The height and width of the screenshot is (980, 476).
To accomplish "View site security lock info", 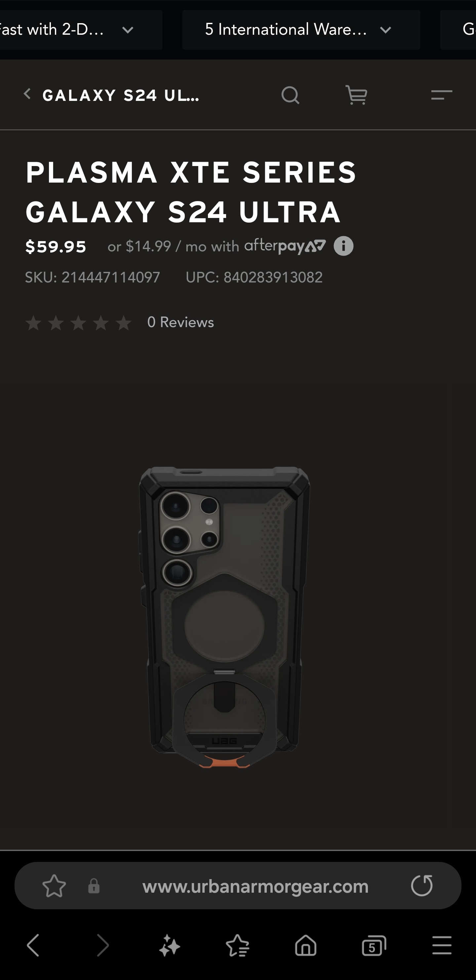I will coord(94,886).
